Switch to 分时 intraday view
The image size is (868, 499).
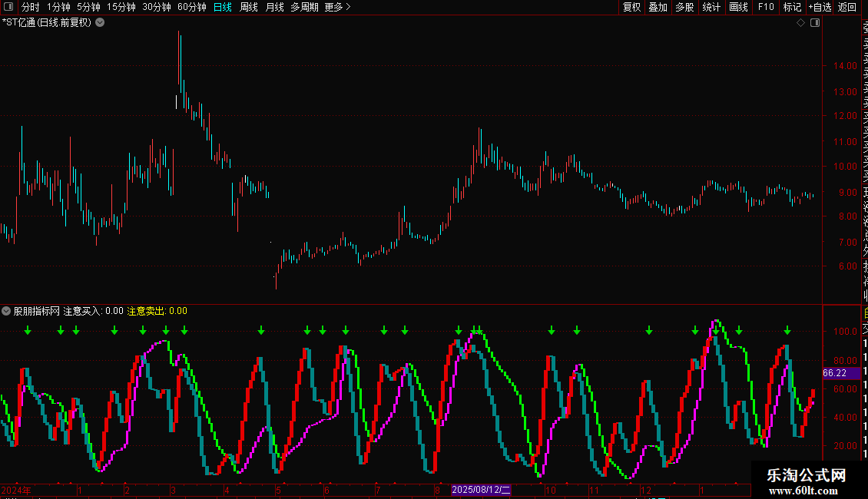pyautogui.click(x=31, y=7)
